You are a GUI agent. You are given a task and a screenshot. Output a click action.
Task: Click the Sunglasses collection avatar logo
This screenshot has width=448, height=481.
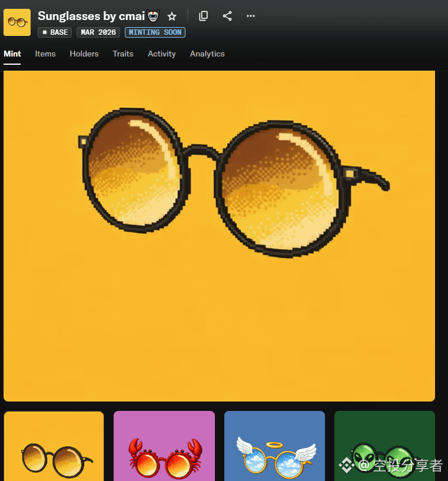click(17, 22)
